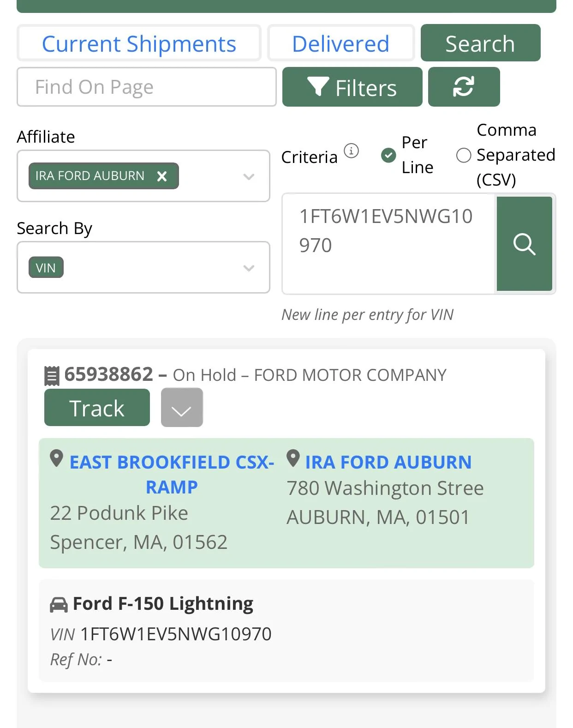Open the Search By dropdown
The height and width of the screenshot is (728, 573).
pos(249,268)
